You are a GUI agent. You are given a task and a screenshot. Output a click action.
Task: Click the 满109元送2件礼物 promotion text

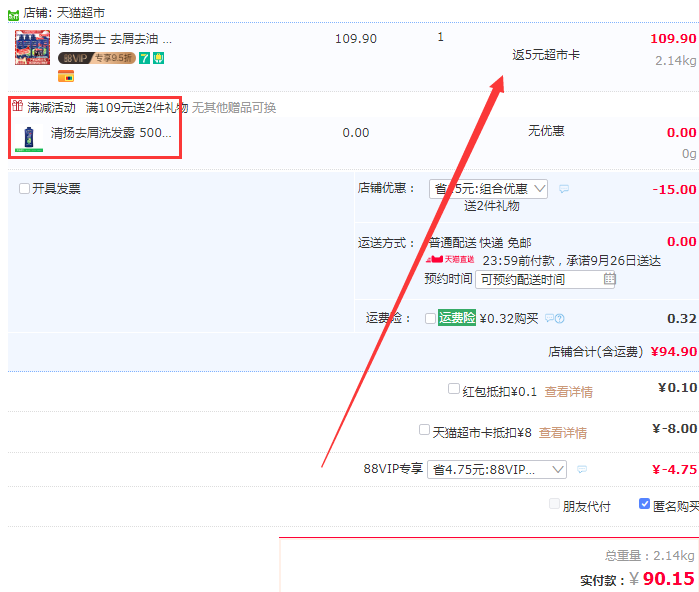click(137, 107)
